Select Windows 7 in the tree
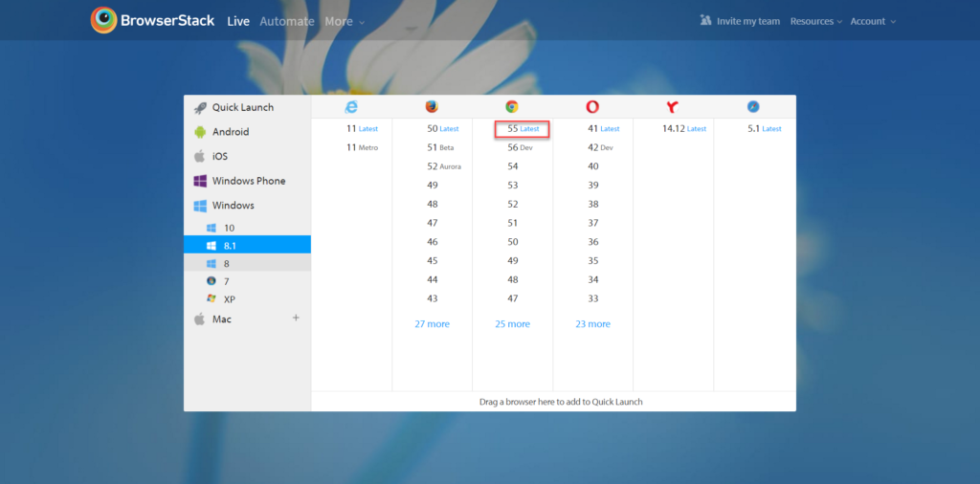The image size is (980, 484). click(x=247, y=281)
